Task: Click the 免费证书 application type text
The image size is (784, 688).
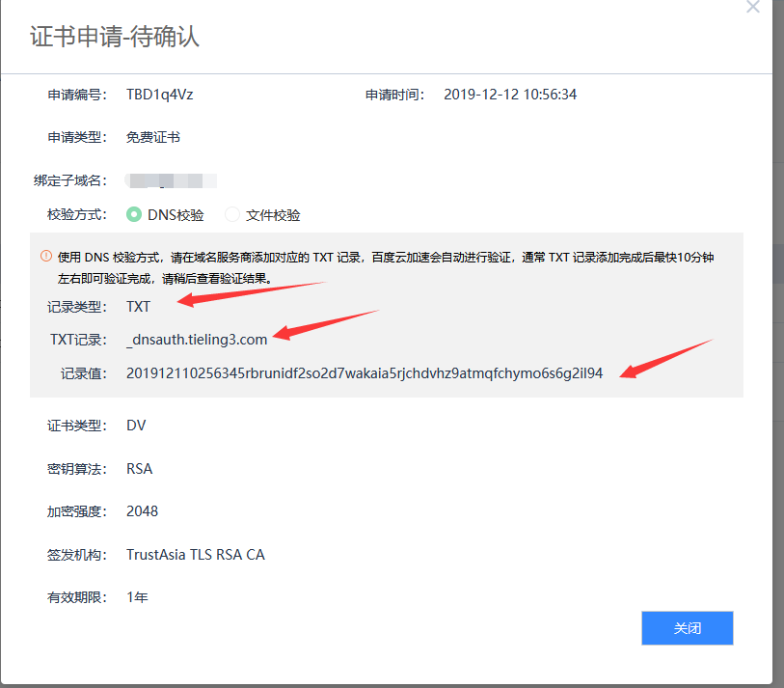Action: [x=152, y=137]
